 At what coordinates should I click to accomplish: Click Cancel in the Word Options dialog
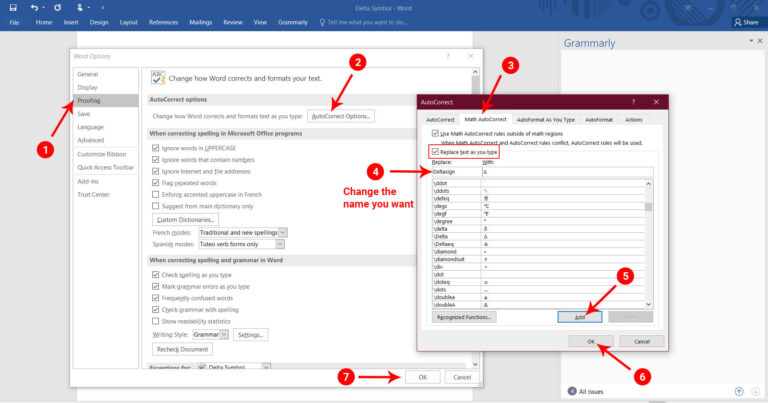[x=462, y=377]
